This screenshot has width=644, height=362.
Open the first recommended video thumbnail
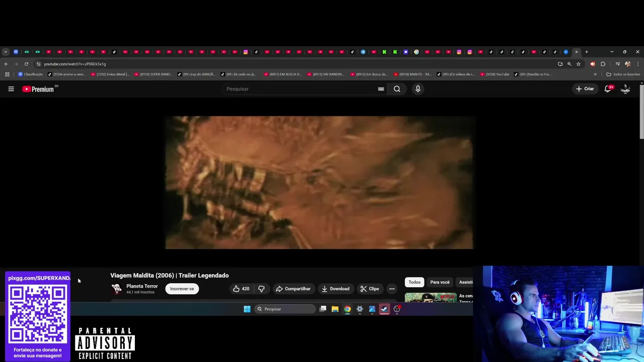(431, 298)
